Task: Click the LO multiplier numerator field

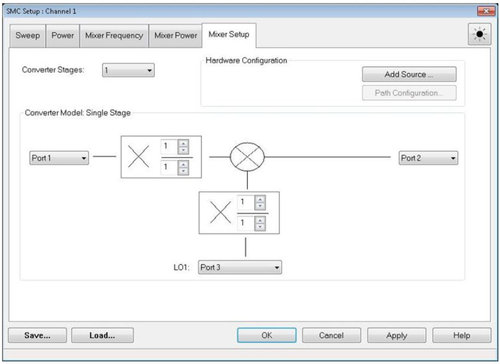Action: (x=246, y=202)
